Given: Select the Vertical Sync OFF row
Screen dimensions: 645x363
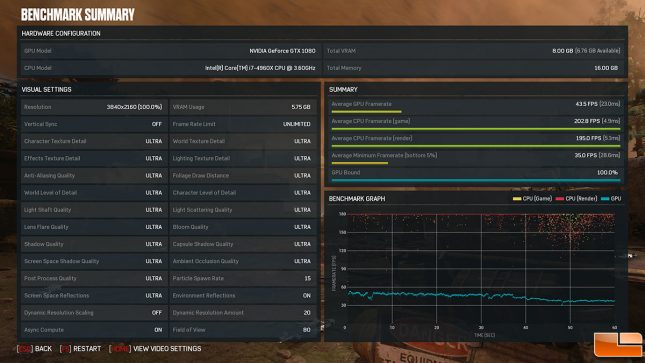Looking at the screenshot, I should point(94,124).
